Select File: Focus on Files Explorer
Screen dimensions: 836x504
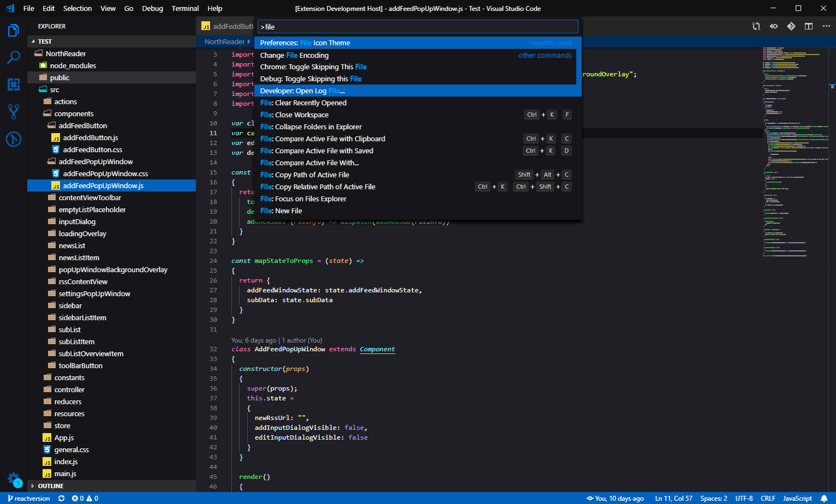click(417, 199)
